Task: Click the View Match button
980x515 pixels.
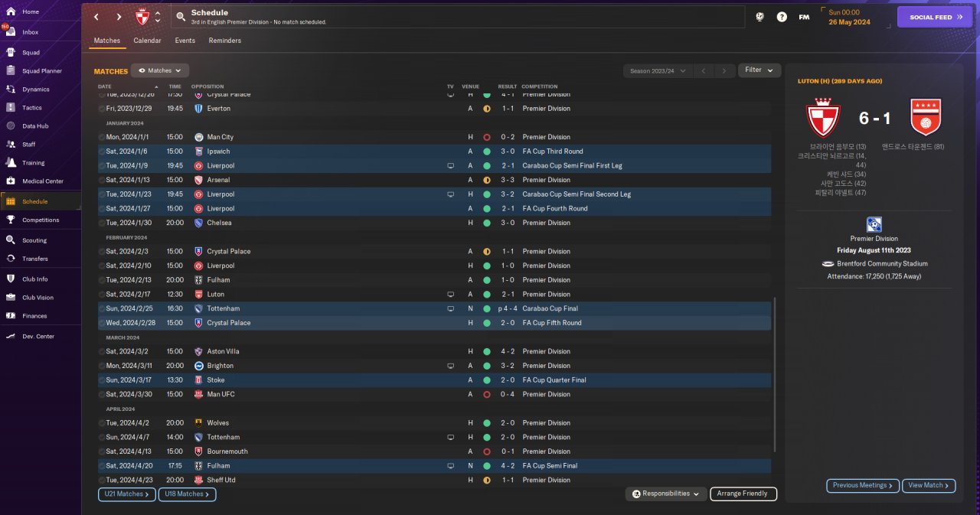Action: pyautogui.click(x=929, y=485)
